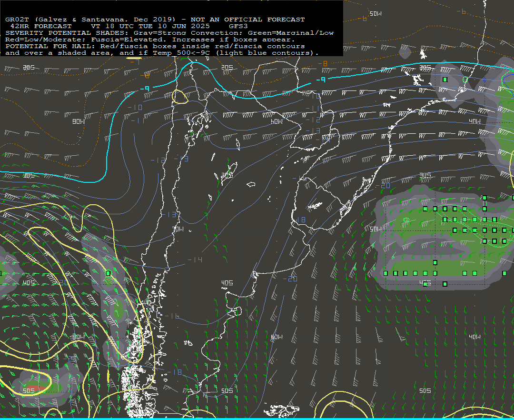Click the "50S" label inside the red shaded patch
514x420 pixels.
click(x=29, y=390)
